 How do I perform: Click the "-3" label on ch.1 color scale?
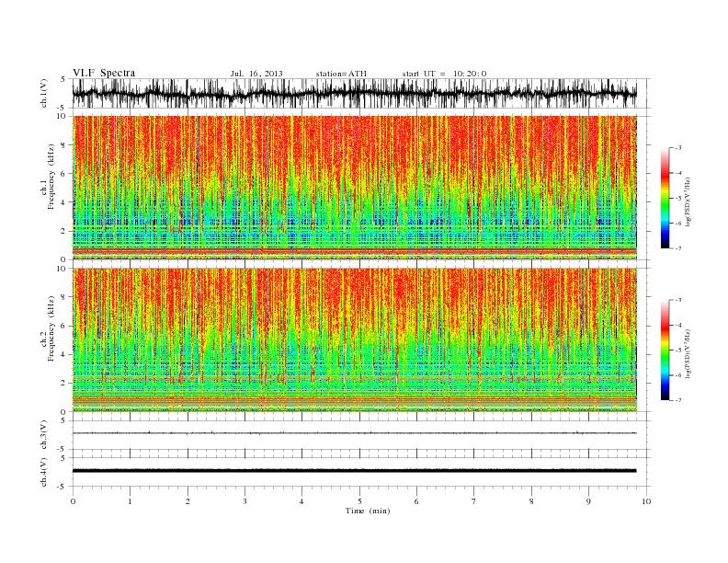coord(678,148)
